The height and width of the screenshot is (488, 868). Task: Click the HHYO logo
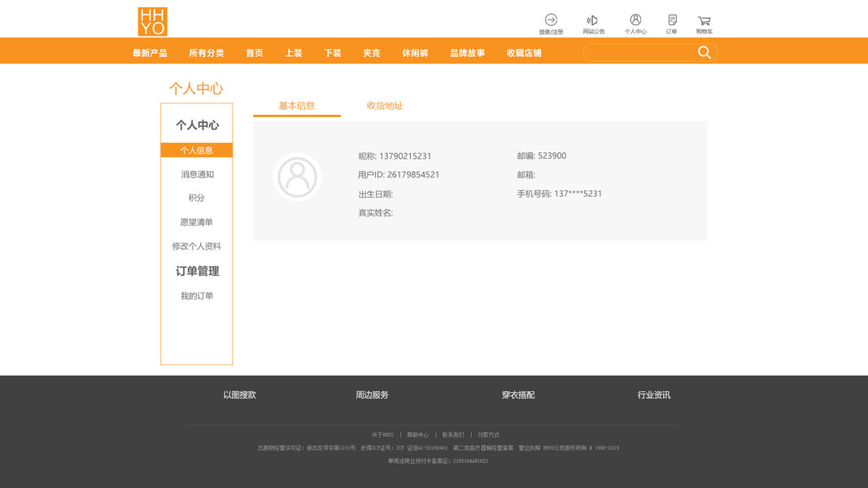152,22
